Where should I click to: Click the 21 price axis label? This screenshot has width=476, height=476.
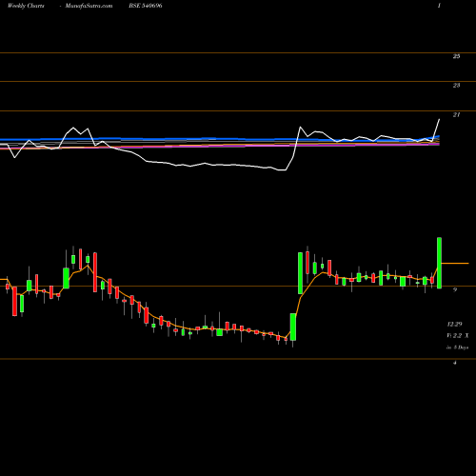[x=456, y=114]
